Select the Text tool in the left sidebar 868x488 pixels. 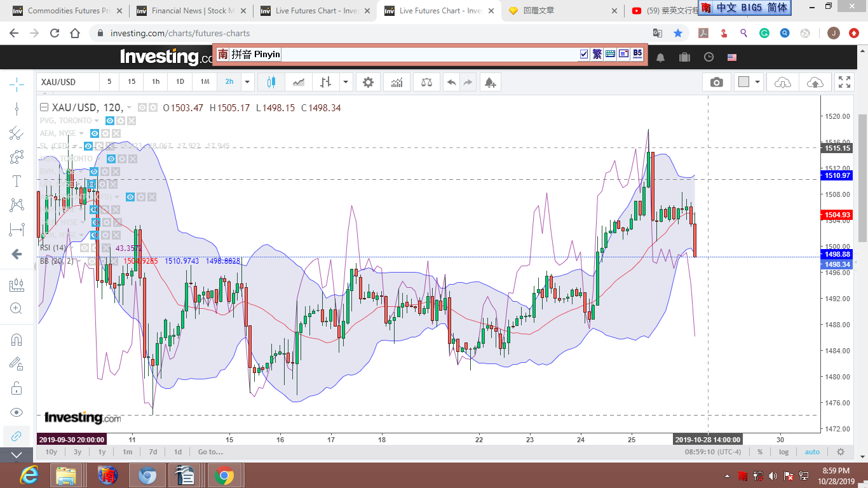pos(17,181)
